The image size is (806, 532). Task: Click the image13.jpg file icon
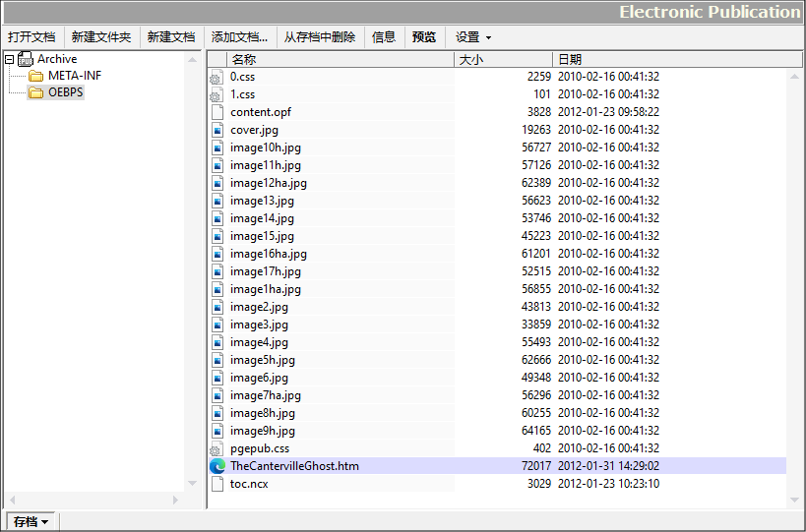[217, 201]
